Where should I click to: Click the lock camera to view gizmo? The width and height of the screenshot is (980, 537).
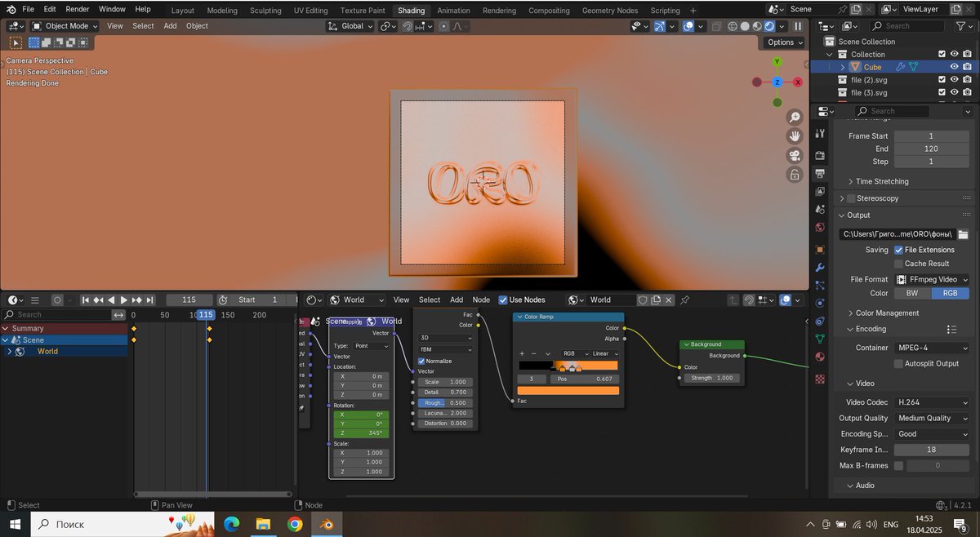point(794,174)
